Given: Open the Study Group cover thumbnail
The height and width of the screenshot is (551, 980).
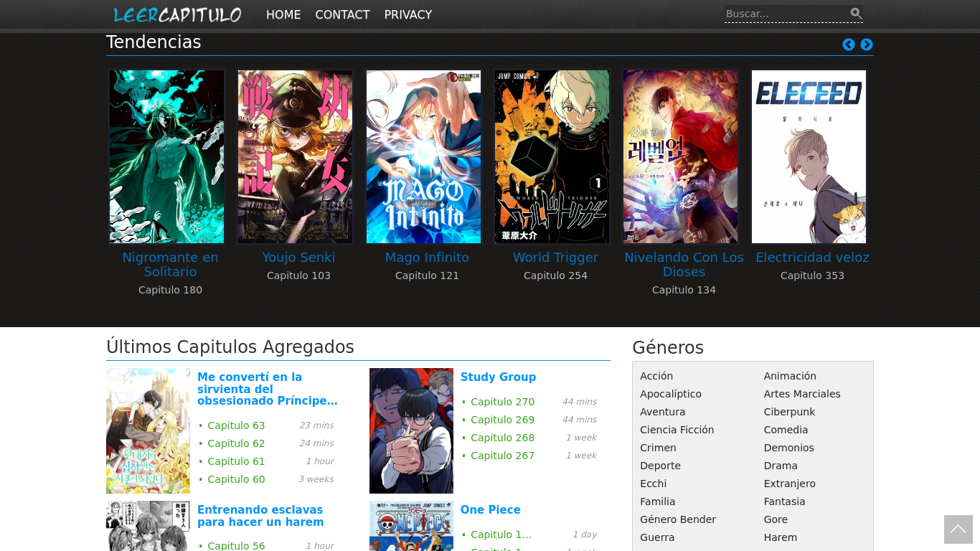Looking at the screenshot, I should (411, 430).
